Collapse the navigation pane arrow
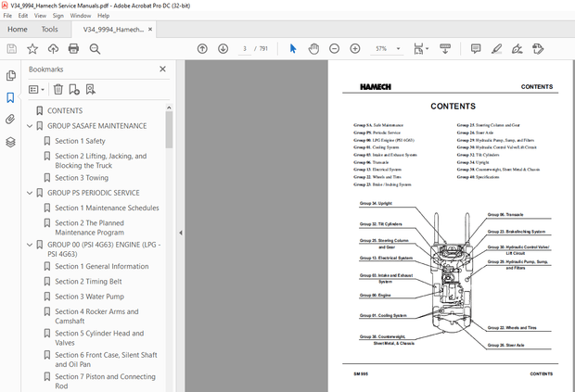Screen dimensions: 575x392 (181, 233)
